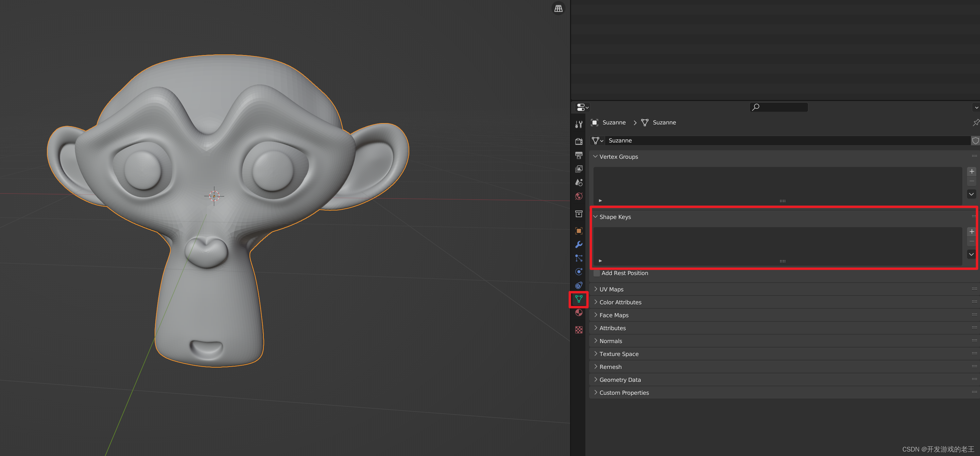The height and width of the screenshot is (456, 980).
Task: Collapse the Vertex Groups panel
Action: pos(618,157)
